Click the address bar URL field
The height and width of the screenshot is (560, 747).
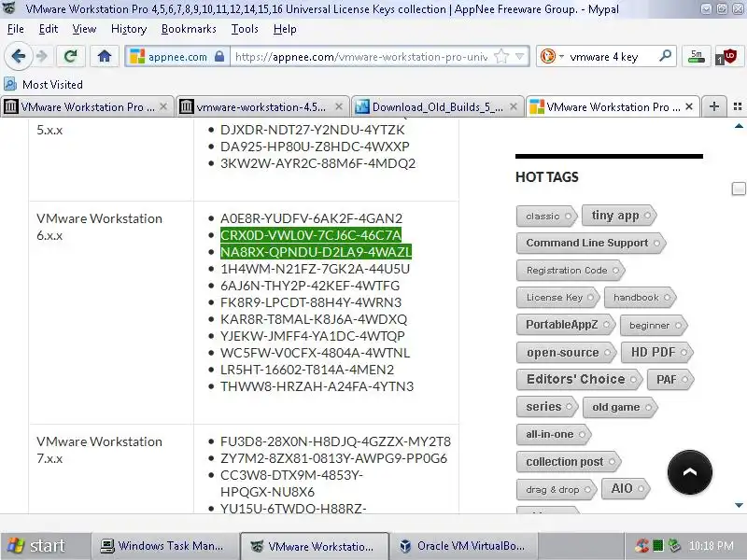pyautogui.click(x=362, y=57)
